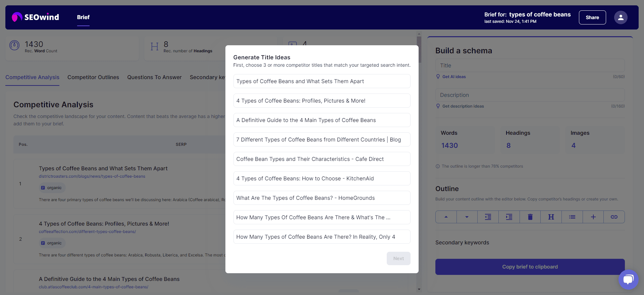This screenshot has width=644, height=295.
Task: Switch to the Competitor Outlines tab
Action: [x=93, y=77]
